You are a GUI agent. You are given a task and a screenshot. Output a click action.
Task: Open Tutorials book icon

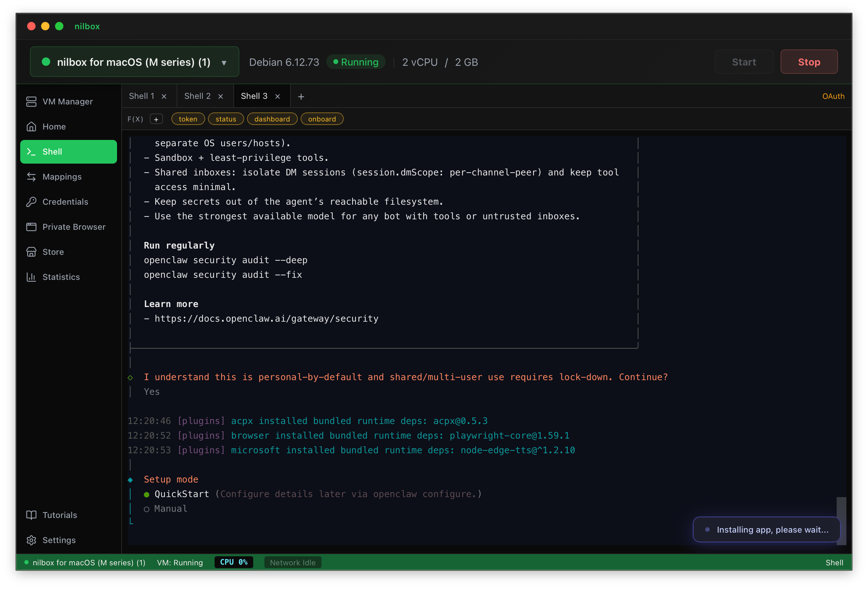tap(31, 515)
